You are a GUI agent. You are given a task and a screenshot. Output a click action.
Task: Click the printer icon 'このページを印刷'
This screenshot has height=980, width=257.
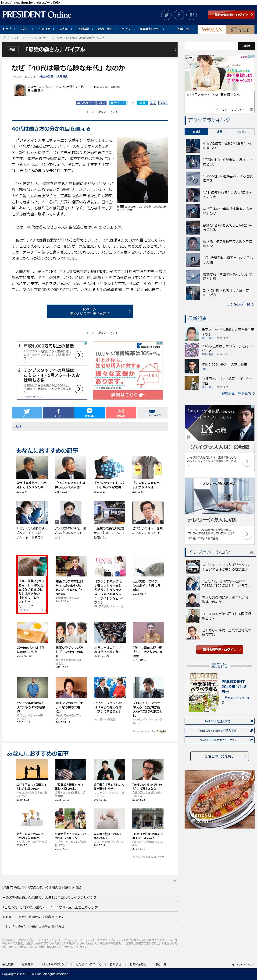pyautogui.click(x=152, y=412)
